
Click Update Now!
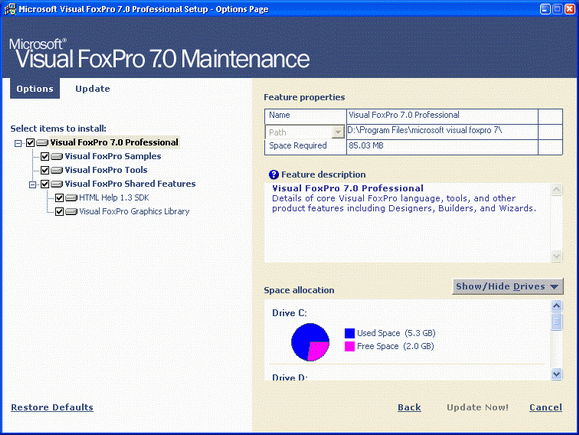click(x=477, y=407)
